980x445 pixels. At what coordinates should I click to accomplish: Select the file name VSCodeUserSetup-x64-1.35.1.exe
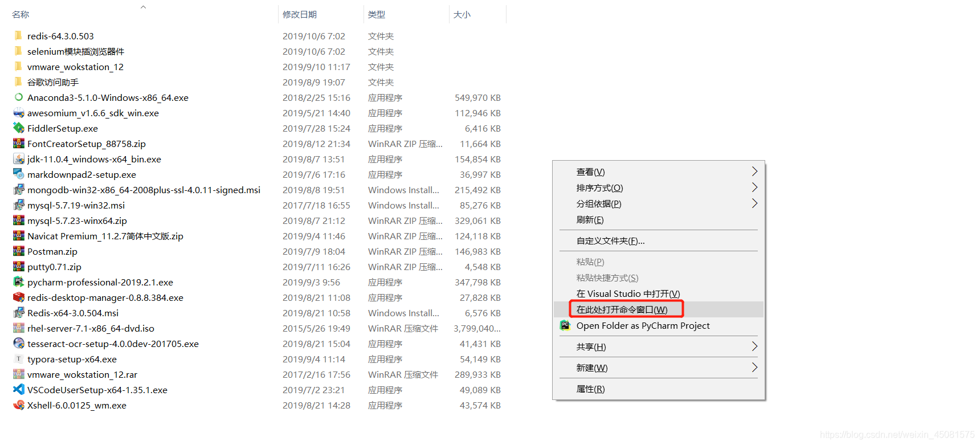(x=97, y=390)
